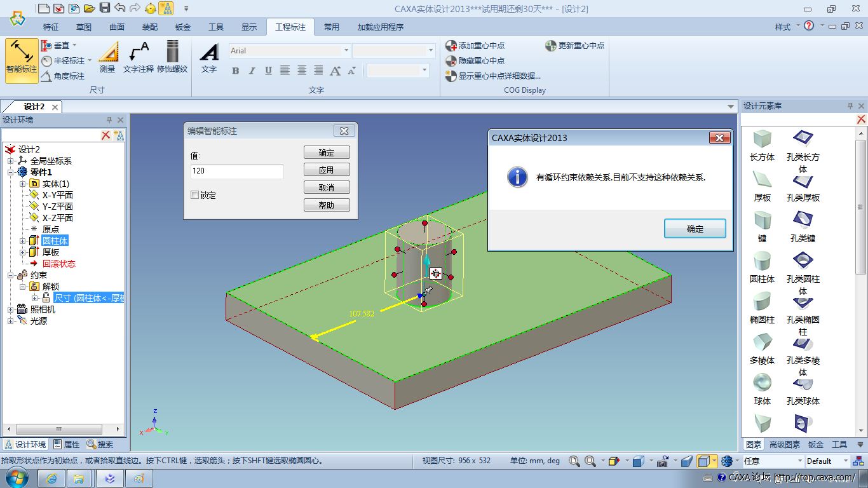Image resolution: width=868 pixels, height=488 pixels.
Task: Expand the 照相机 tree node
Action: pos(11,309)
